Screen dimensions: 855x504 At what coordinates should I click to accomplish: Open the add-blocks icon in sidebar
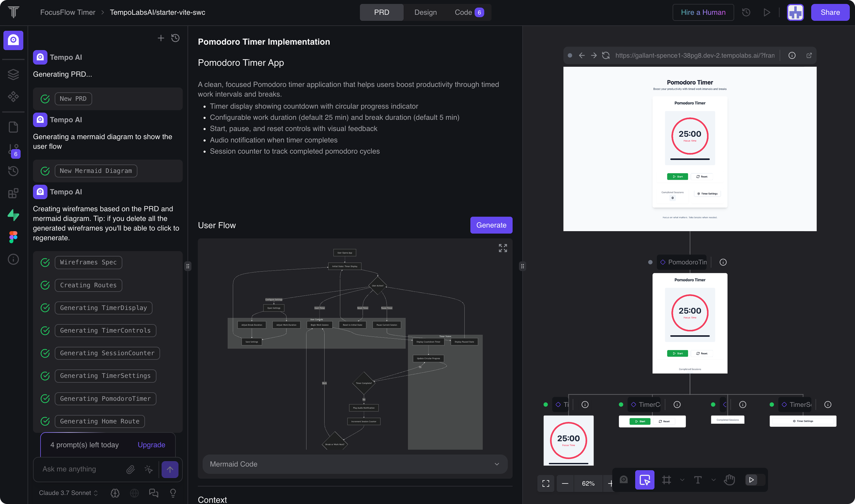13,193
